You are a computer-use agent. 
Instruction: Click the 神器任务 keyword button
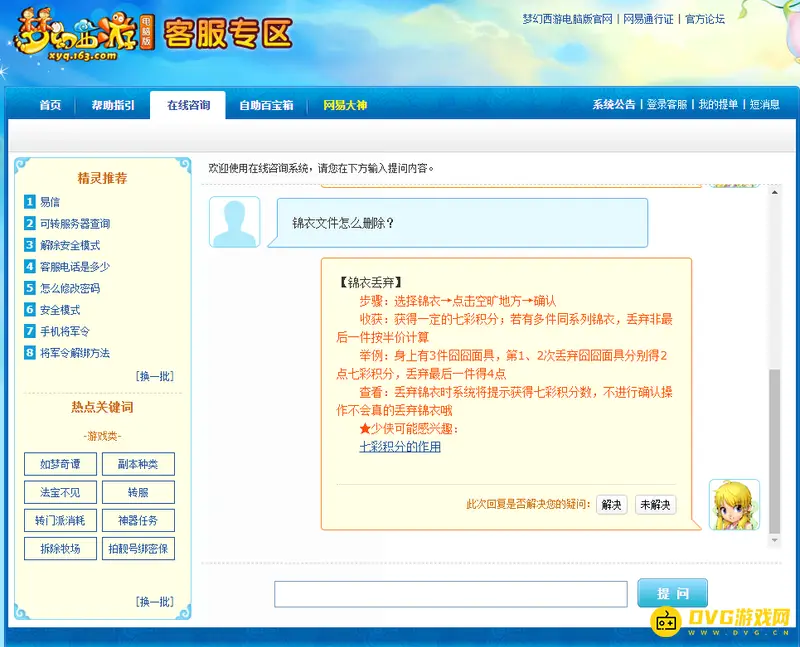coord(138,520)
